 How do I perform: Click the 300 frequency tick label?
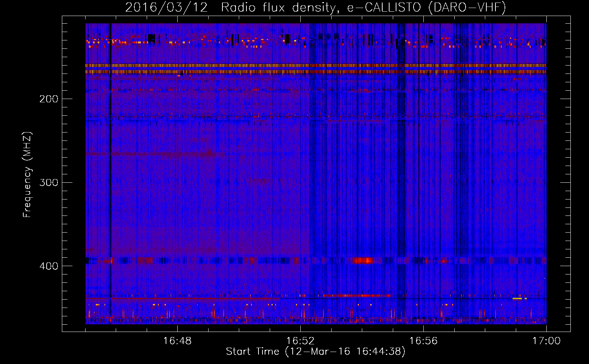coord(48,182)
